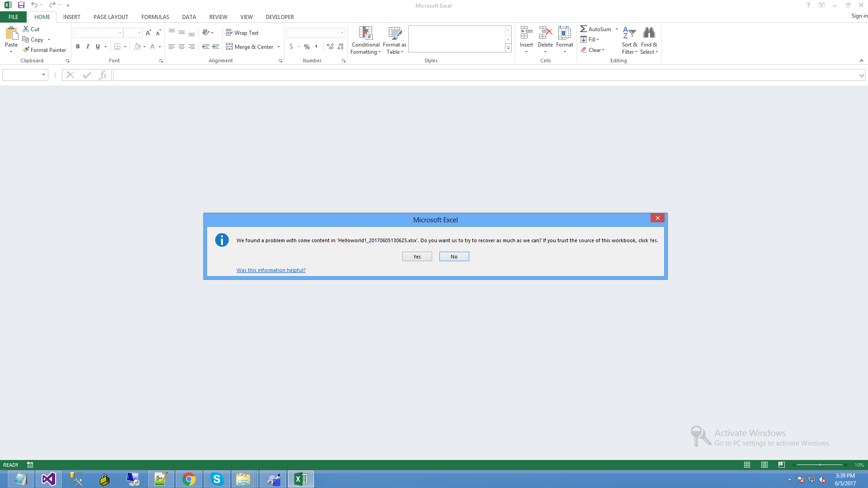Toggle Italic formatting
Viewport: 868px width, 488px height.
88,47
